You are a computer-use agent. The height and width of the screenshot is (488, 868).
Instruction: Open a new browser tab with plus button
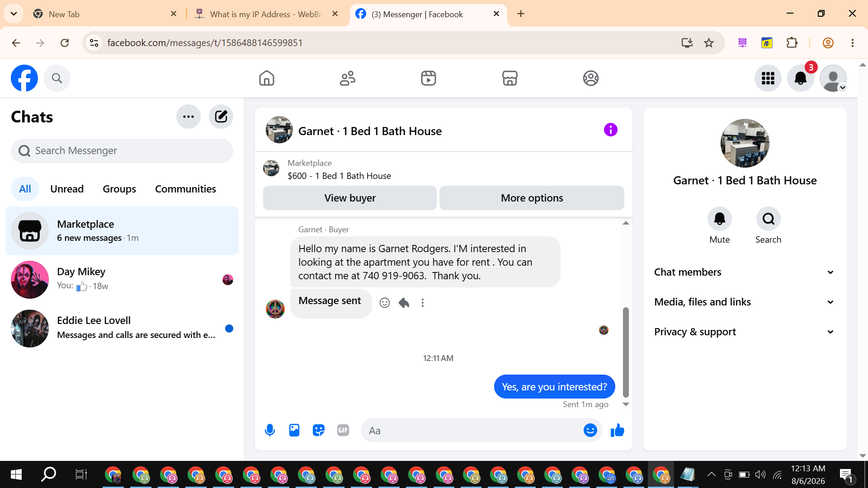pos(521,14)
